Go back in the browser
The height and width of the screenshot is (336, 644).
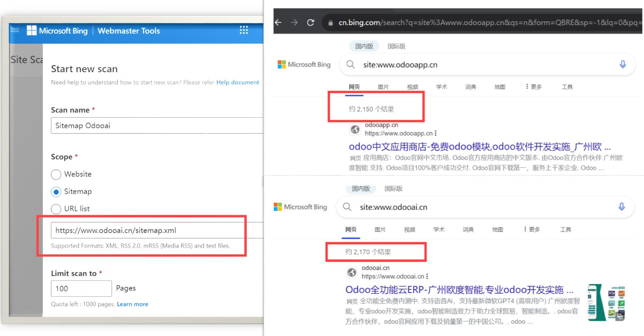pos(278,23)
